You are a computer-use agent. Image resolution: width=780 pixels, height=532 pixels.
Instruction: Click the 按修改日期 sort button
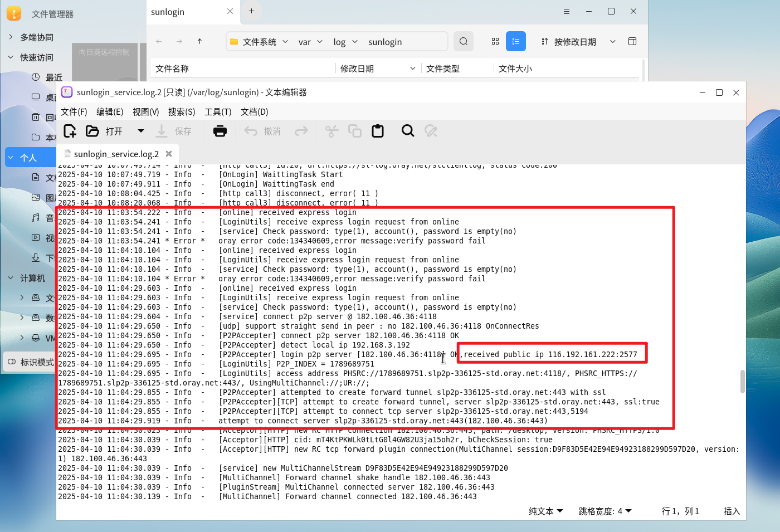568,42
